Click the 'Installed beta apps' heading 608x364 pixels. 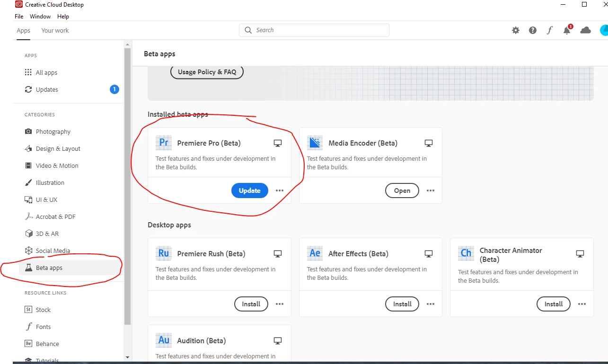tap(178, 114)
